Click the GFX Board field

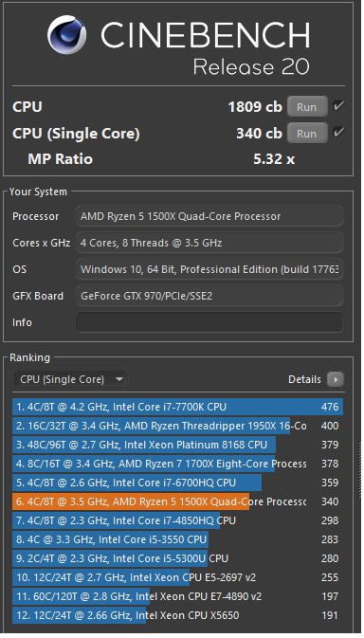click(x=209, y=296)
